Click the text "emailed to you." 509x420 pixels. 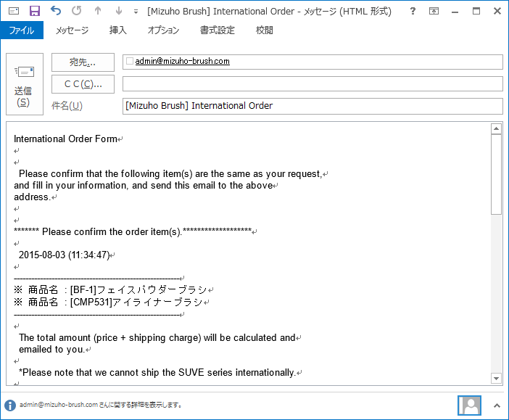click(52, 350)
